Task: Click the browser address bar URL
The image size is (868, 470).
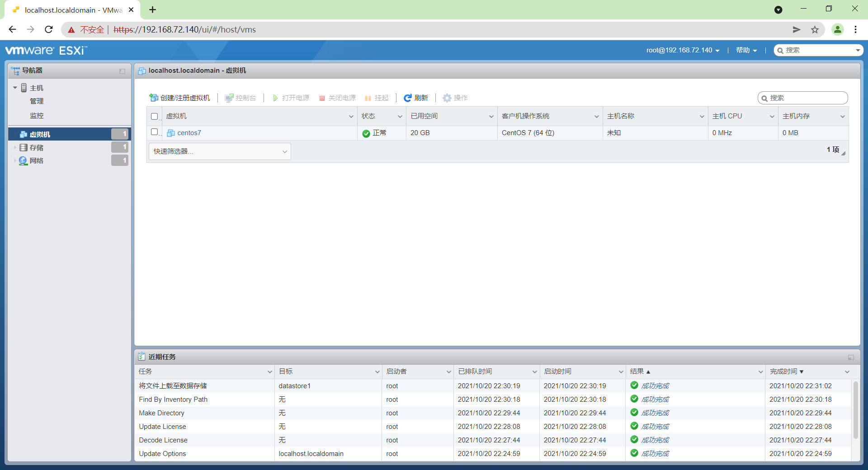Action: pyautogui.click(x=184, y=30)
